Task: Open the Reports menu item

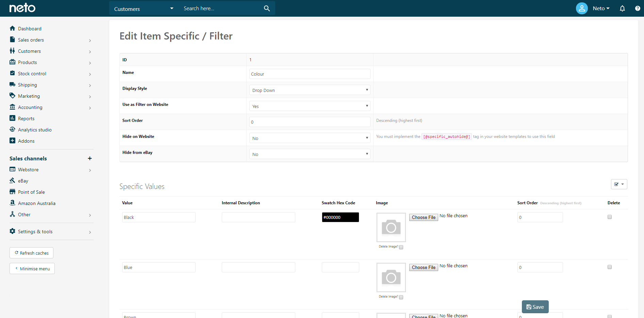Action: (x=26, y=118)
